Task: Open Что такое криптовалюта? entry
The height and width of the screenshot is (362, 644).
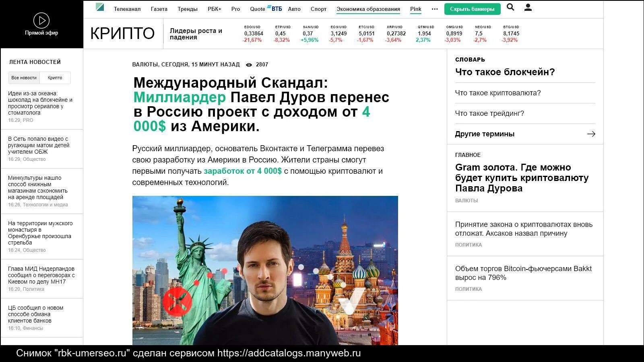Action: click(498, 93)
